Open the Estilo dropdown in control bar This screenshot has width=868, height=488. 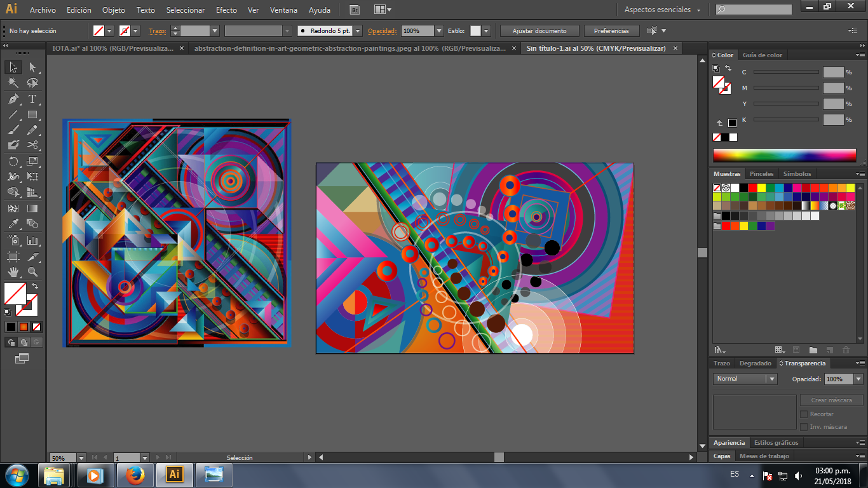[486, 30]
